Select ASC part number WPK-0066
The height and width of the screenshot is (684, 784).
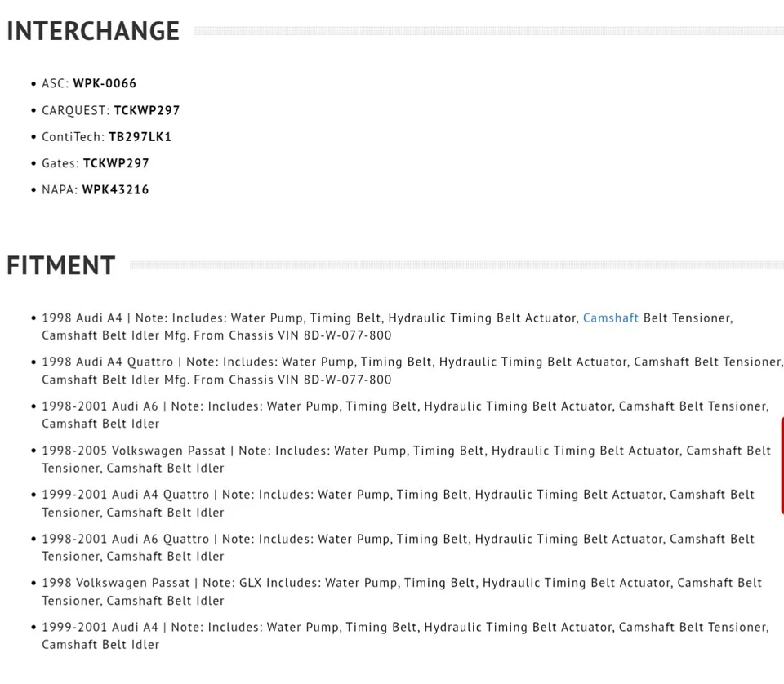[x=105, y=83]
